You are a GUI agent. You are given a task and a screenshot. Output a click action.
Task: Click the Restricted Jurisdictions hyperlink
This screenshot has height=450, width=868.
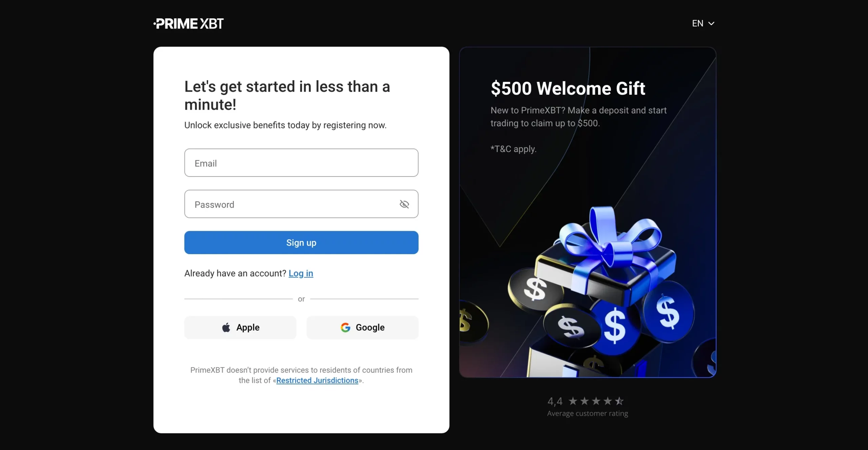tap(317, 380)
